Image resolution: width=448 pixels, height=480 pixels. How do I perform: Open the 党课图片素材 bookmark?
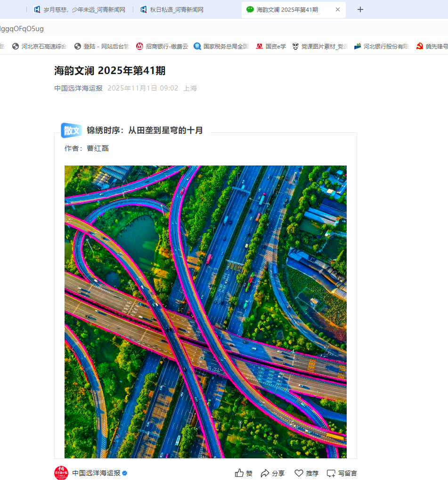320,46
